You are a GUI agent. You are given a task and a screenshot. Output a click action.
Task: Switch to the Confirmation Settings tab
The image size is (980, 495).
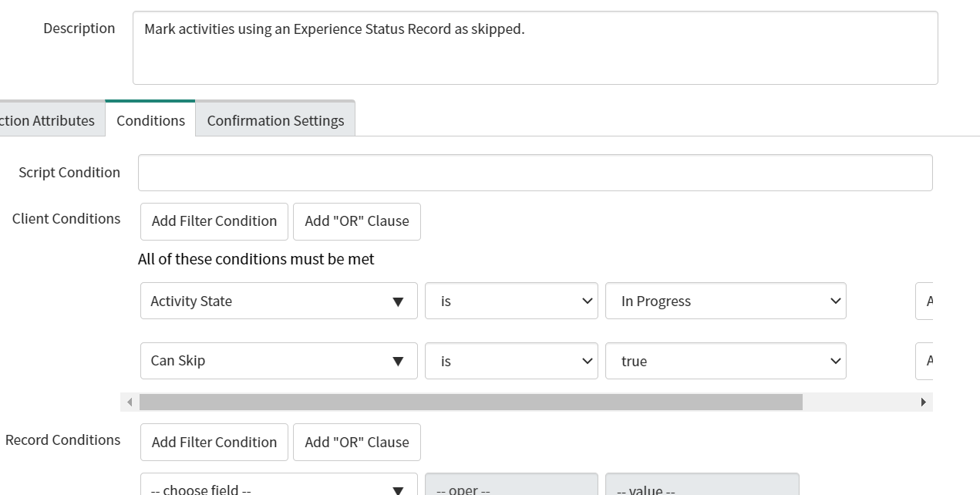tap(275, 120)
